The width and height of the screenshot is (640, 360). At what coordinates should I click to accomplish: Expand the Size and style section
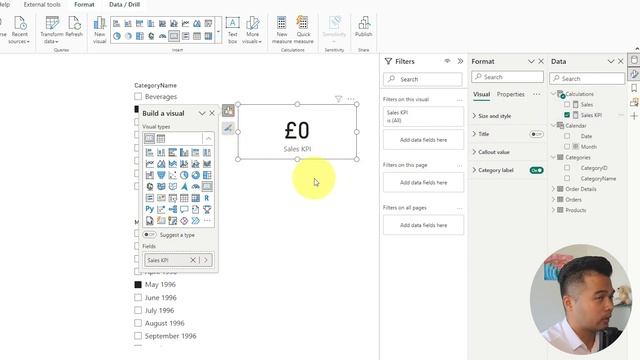[x=474, y=116]
